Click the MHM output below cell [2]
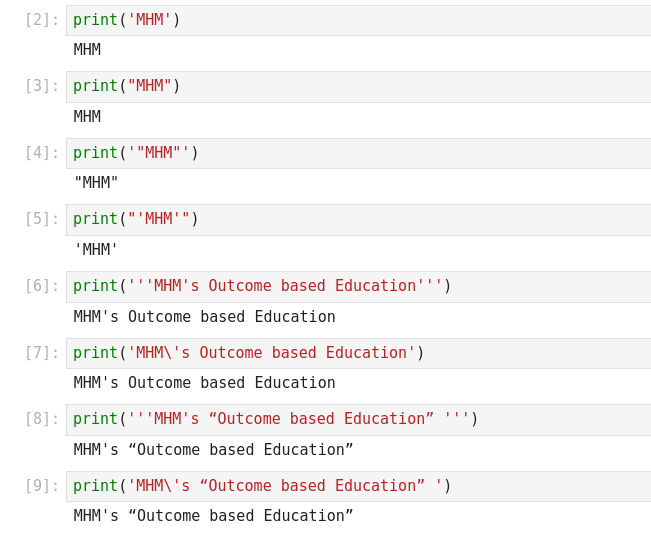This screenshot has height=533, width=651. click(x=87, y=50)
